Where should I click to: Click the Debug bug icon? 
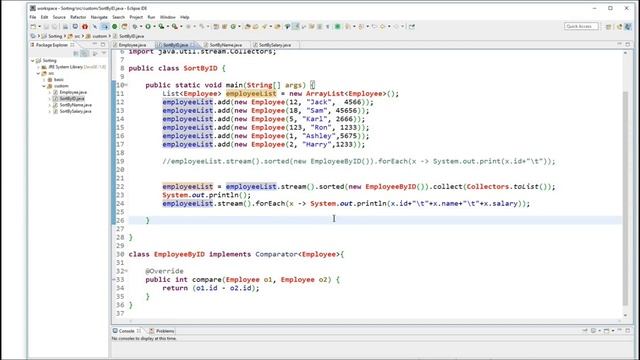pos(135,27)
